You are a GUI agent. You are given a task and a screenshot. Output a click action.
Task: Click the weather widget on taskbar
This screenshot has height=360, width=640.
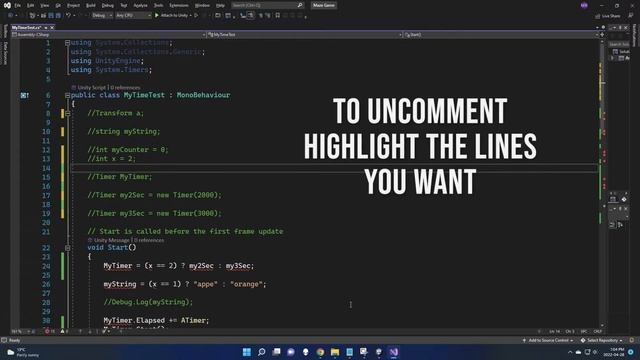(24, 352)
